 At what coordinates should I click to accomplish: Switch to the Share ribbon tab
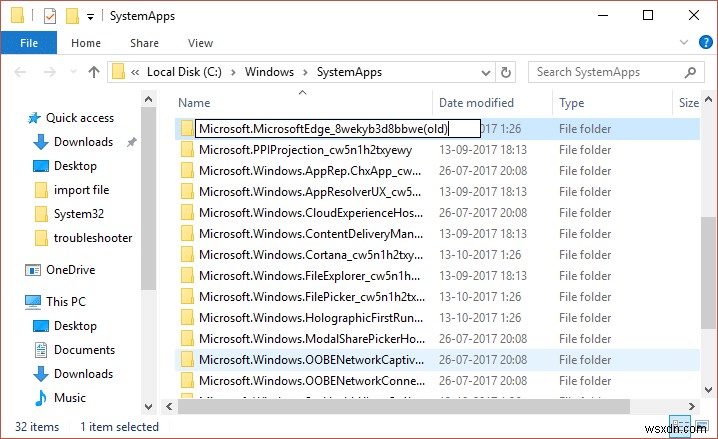pyautogui.click(x=144, y=43)
